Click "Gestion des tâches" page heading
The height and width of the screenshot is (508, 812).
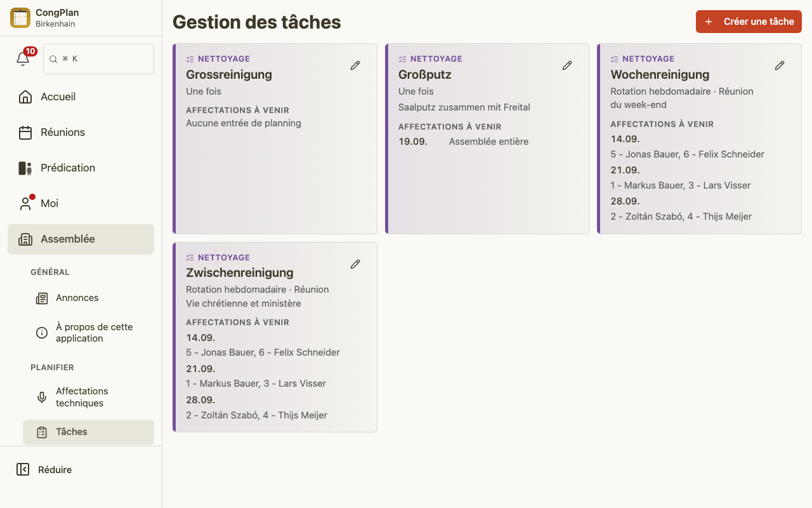(x=257, y=22)
